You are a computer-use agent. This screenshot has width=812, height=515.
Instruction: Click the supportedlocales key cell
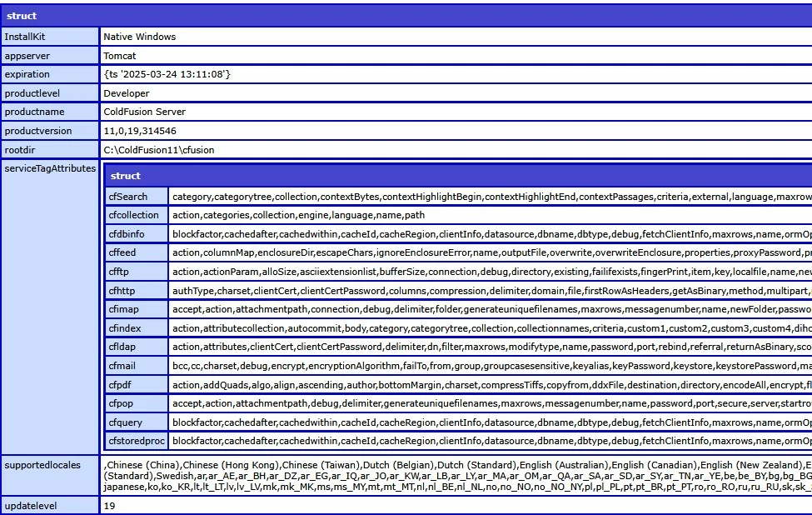[50, 475]
